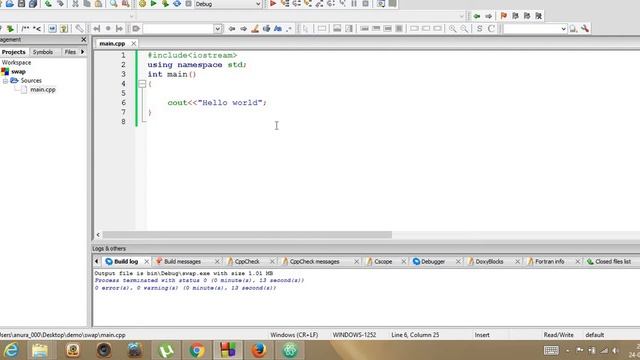This screenshot has height=360, width=640.
Task: Open the Closed files list tab
Action: coord(613,261)
